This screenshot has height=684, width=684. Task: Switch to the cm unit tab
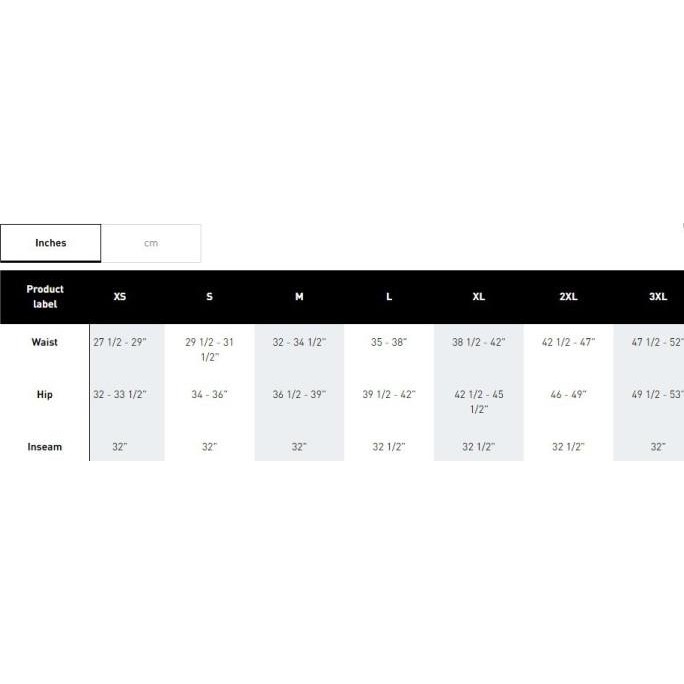pyautogui.click(x=151, y=243)
